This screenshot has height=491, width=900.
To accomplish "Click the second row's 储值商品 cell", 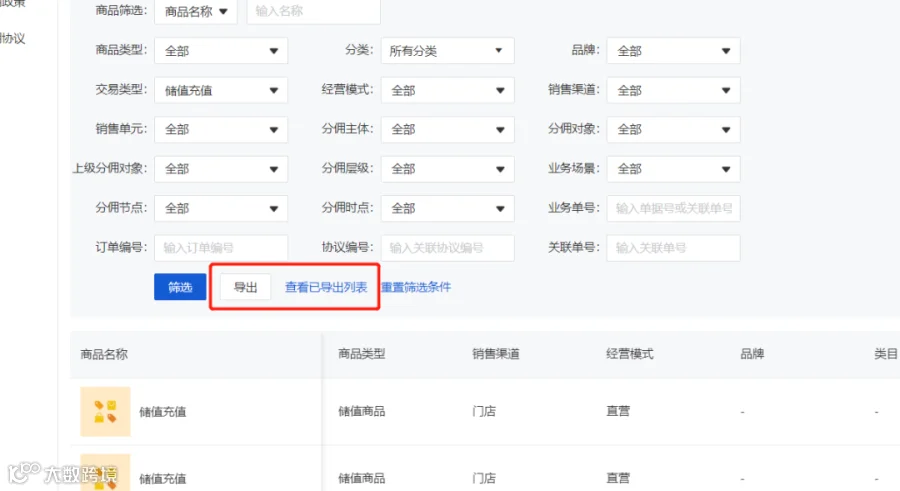I will (362, 478).
